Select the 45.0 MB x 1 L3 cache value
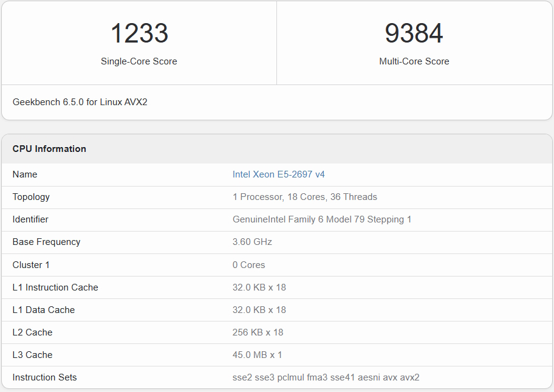Screen dimensions: 554x392 [x=257, y=355]
